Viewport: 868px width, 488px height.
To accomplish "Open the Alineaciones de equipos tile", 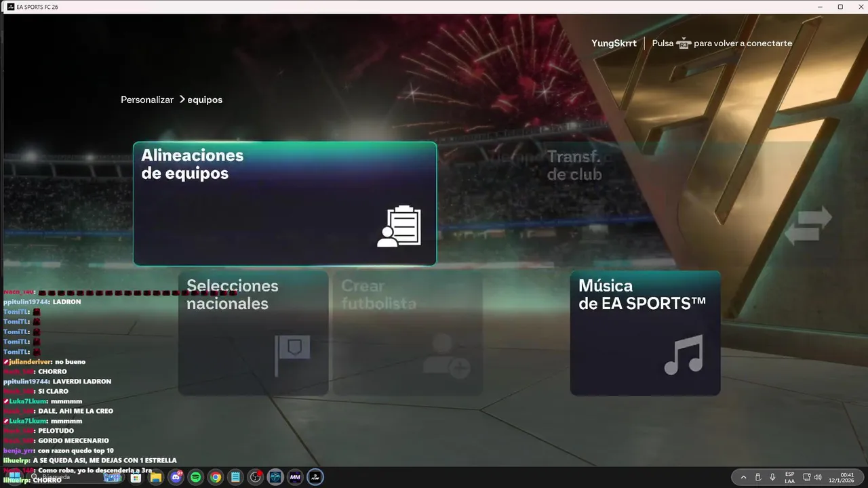I will [x=285, y=203].
